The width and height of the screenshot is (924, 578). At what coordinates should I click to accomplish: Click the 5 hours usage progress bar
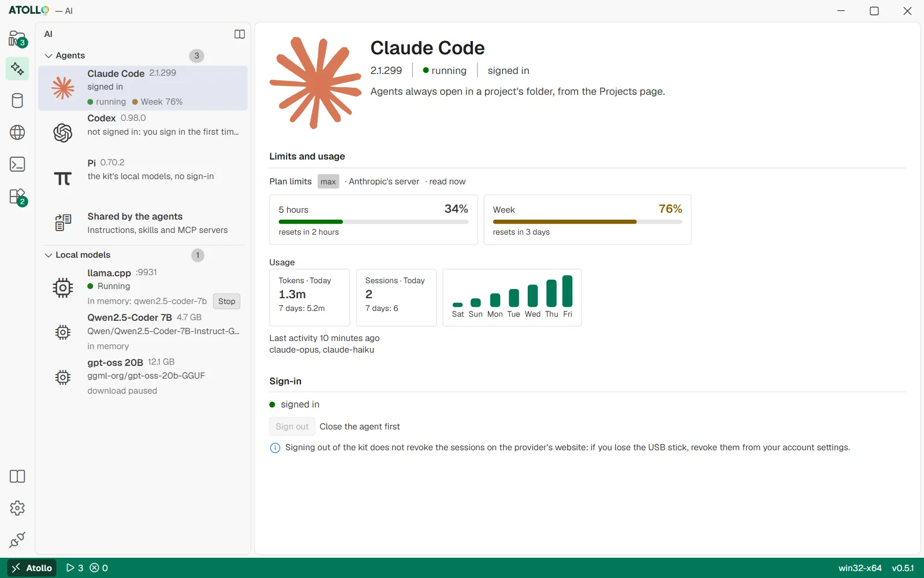click(373, 222)
